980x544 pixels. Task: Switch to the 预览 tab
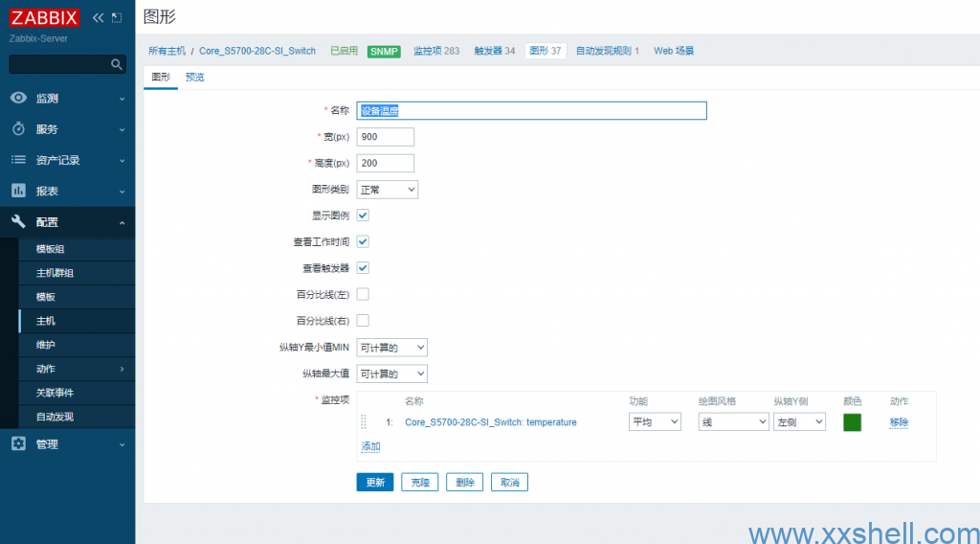(194, 78)
